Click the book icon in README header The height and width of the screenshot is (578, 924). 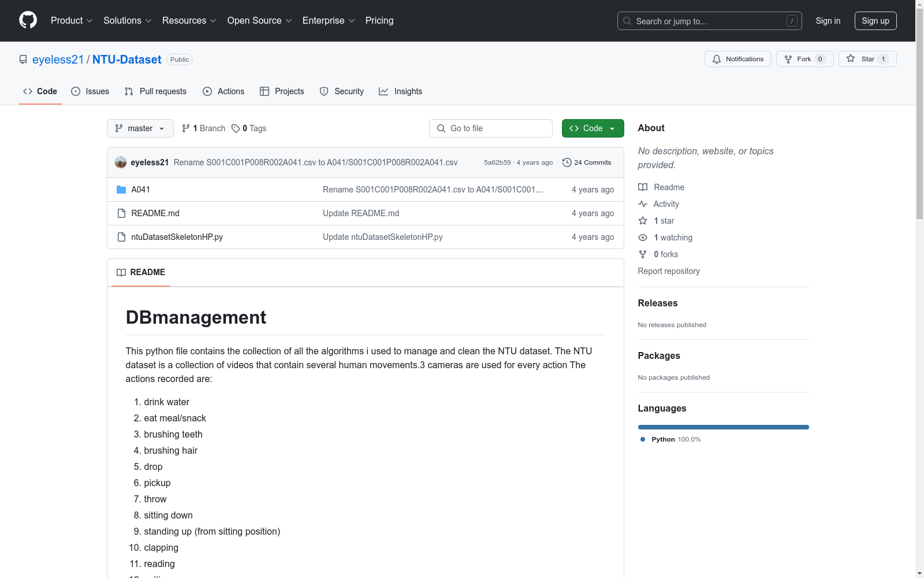121,272
